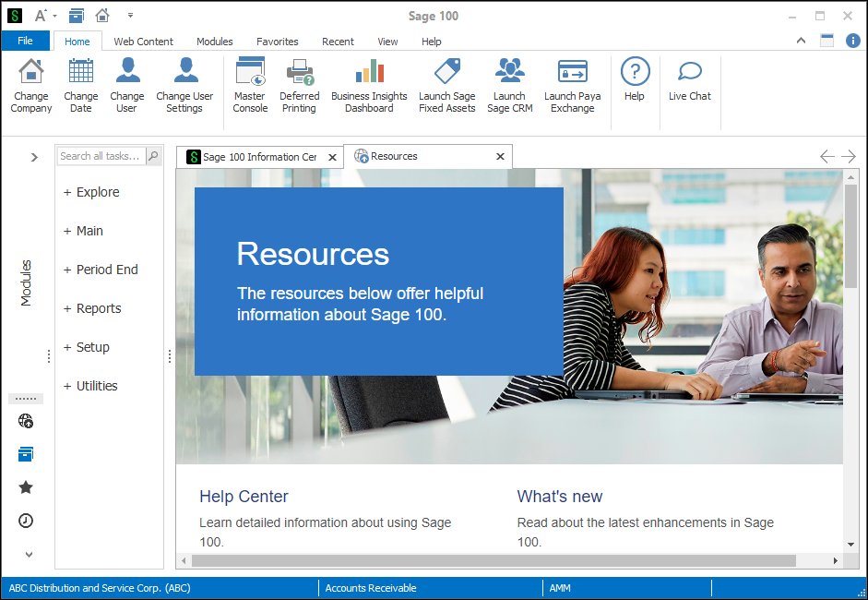Expand the Utilities task group
Screen dimensions: 868x600
67,387
